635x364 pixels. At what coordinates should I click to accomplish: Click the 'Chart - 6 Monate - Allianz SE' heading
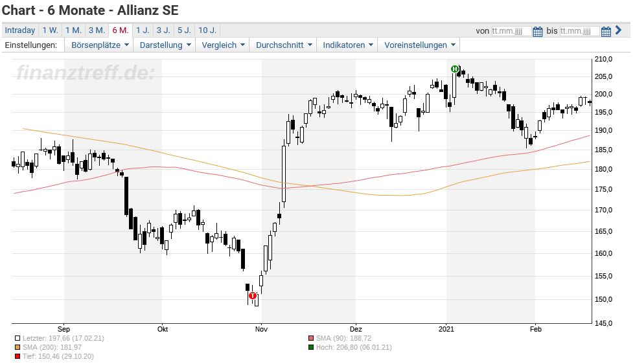[90, 10]
